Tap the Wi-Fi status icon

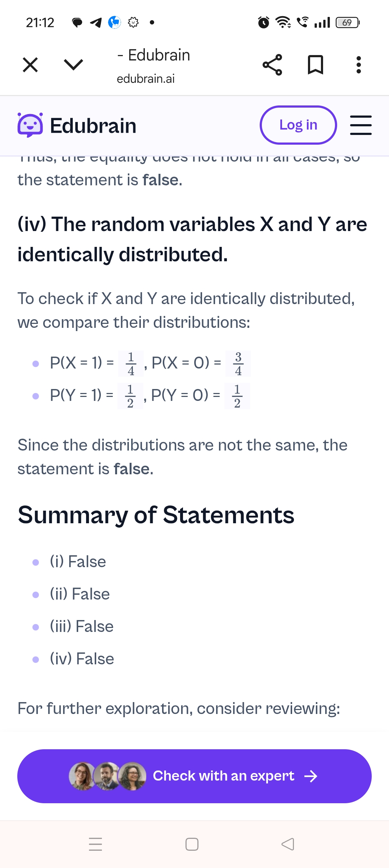283,22
